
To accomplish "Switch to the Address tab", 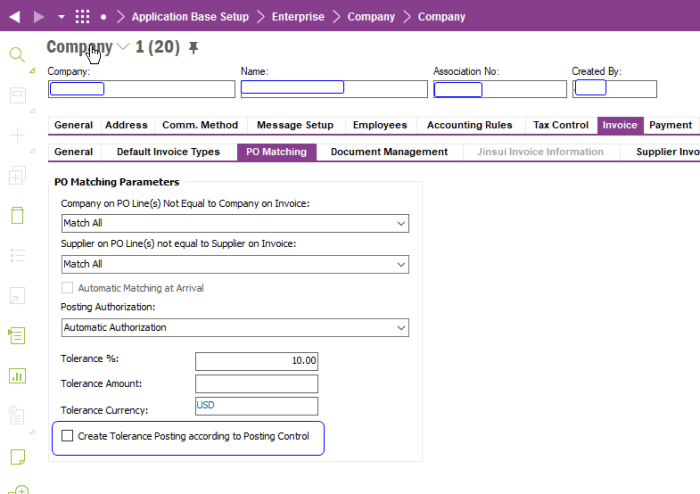I will 126,125.
